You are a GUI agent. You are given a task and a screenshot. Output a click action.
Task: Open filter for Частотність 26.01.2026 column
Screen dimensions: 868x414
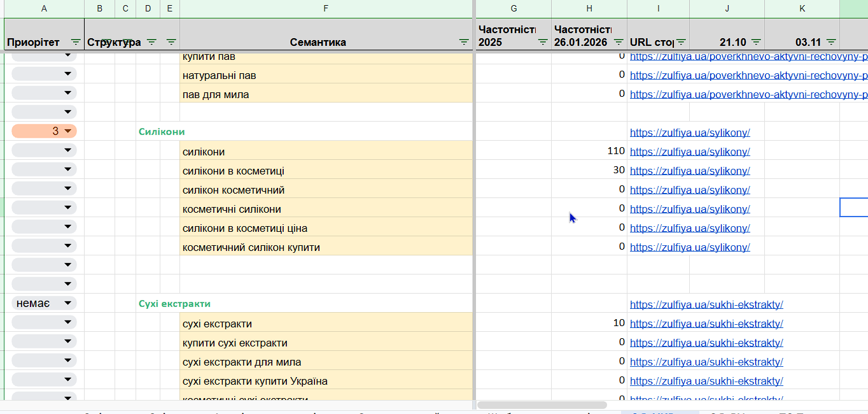619,42
